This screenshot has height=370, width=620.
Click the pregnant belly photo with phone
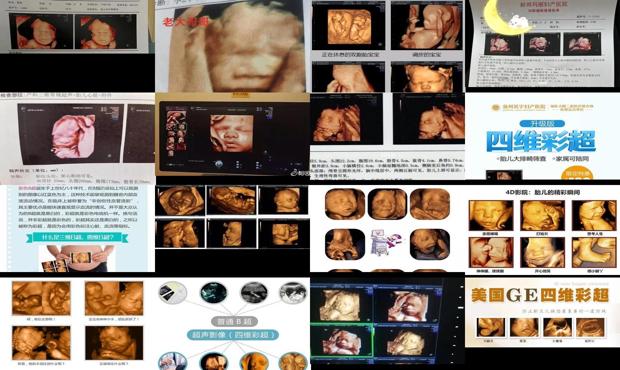point(77,258)
